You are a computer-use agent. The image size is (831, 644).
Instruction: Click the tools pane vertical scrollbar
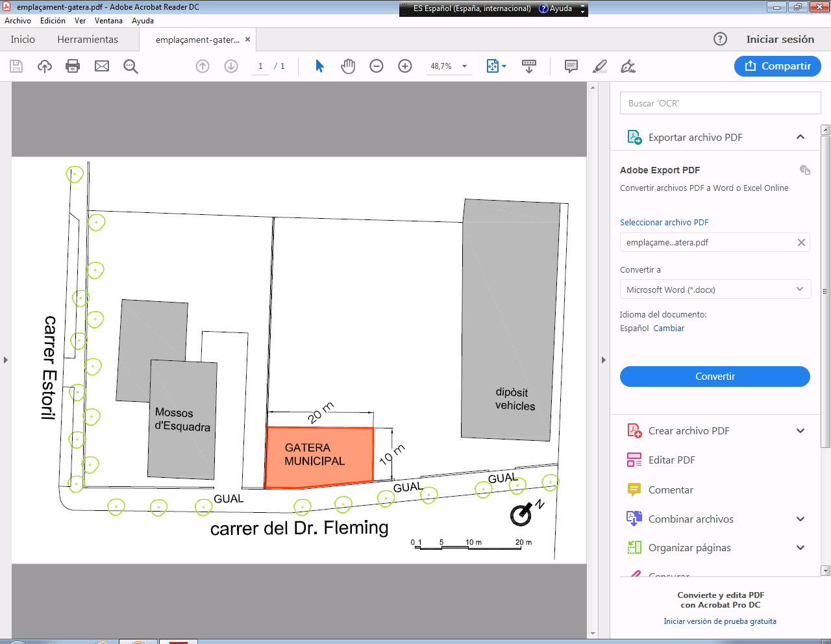point(826,292)
